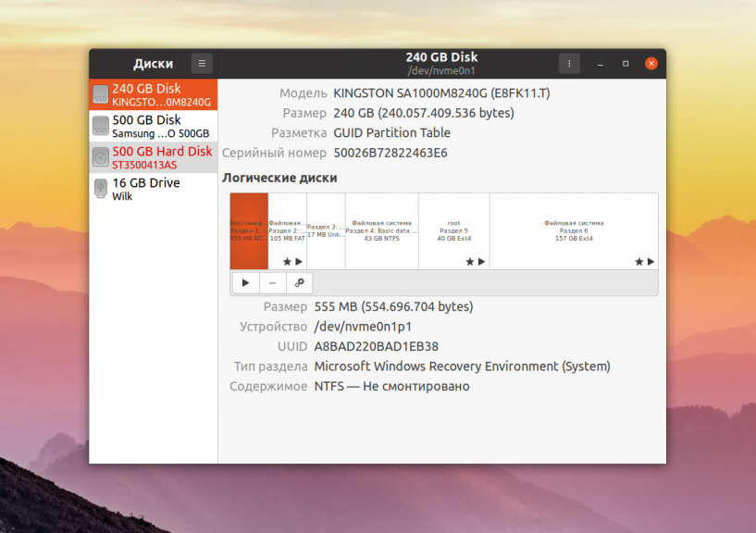The width and height of the screenshot is (756, 533).
Task: Delete the partition using the minus button
Action: coord(272,283)
